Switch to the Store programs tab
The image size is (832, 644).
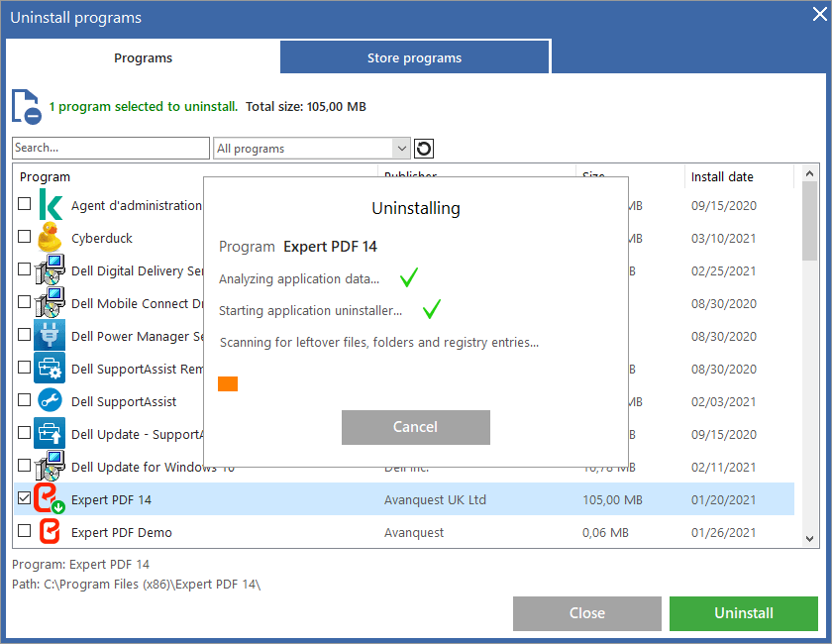[x=414, y=57]
